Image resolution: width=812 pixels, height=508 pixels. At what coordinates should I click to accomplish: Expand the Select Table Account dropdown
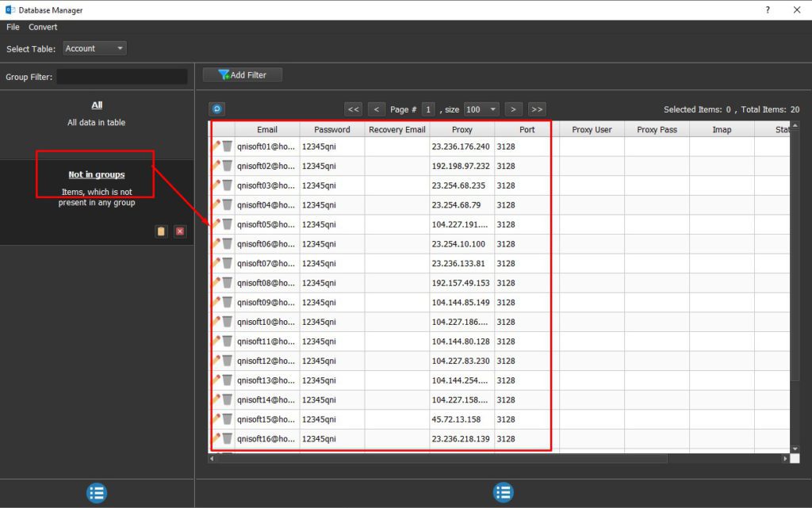(x=95, y=48)
